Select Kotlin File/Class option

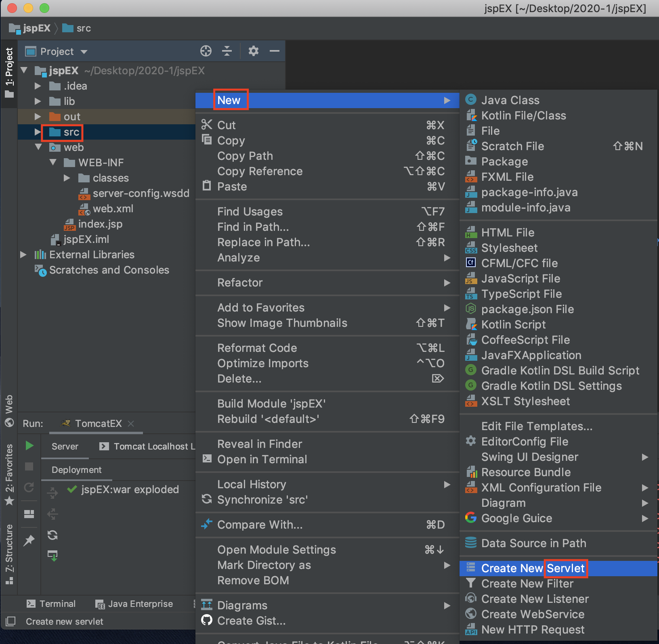point(559,115)
